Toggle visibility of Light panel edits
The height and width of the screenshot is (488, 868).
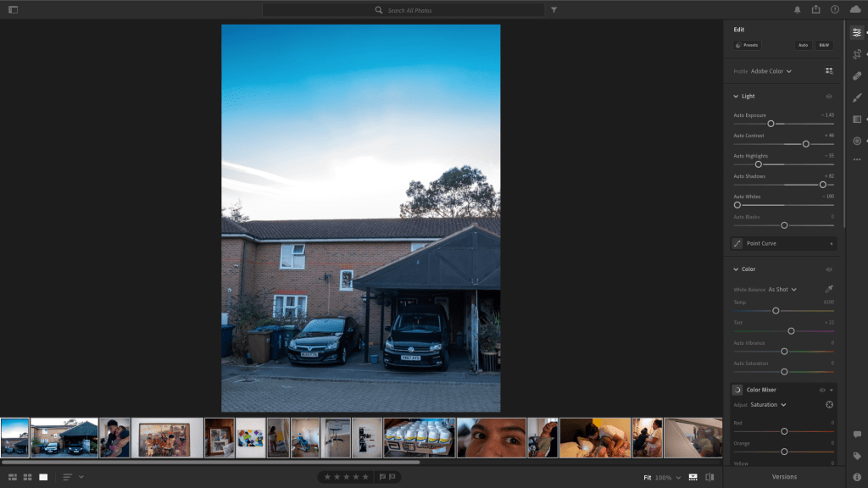[x=829, y=97]
